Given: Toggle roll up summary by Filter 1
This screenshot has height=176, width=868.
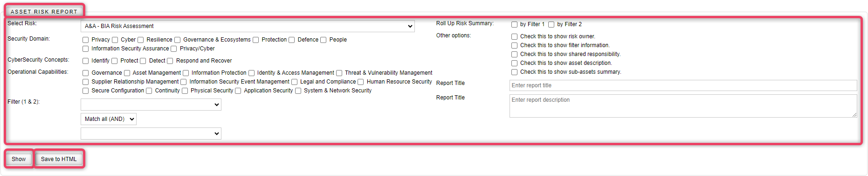Looking at the screenshot, I should (515, 25).
